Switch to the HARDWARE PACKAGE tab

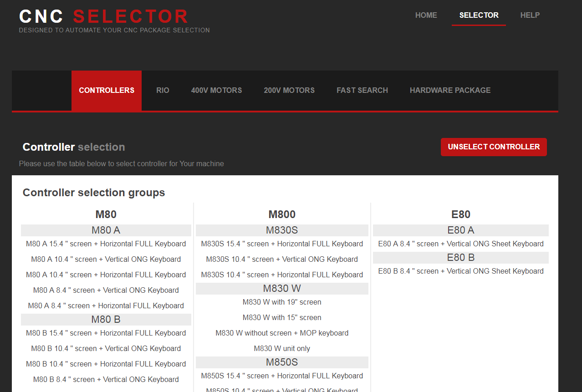[x=450, y=90]
